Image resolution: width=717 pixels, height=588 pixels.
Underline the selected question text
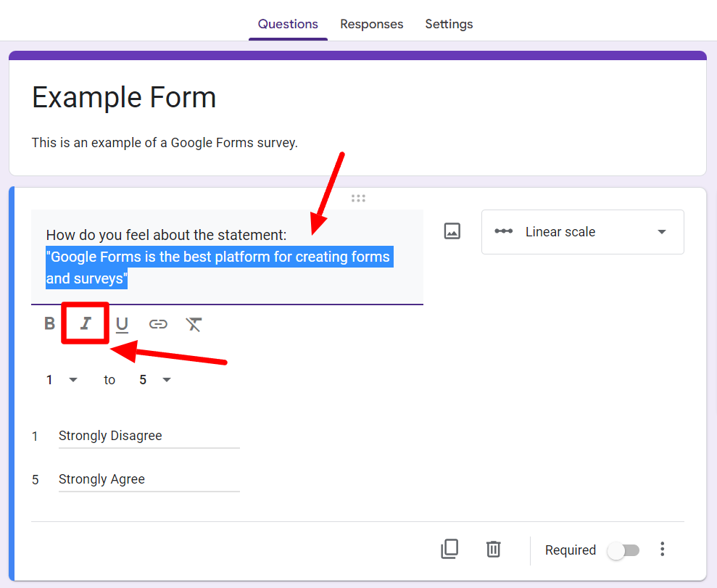[122, 324]
